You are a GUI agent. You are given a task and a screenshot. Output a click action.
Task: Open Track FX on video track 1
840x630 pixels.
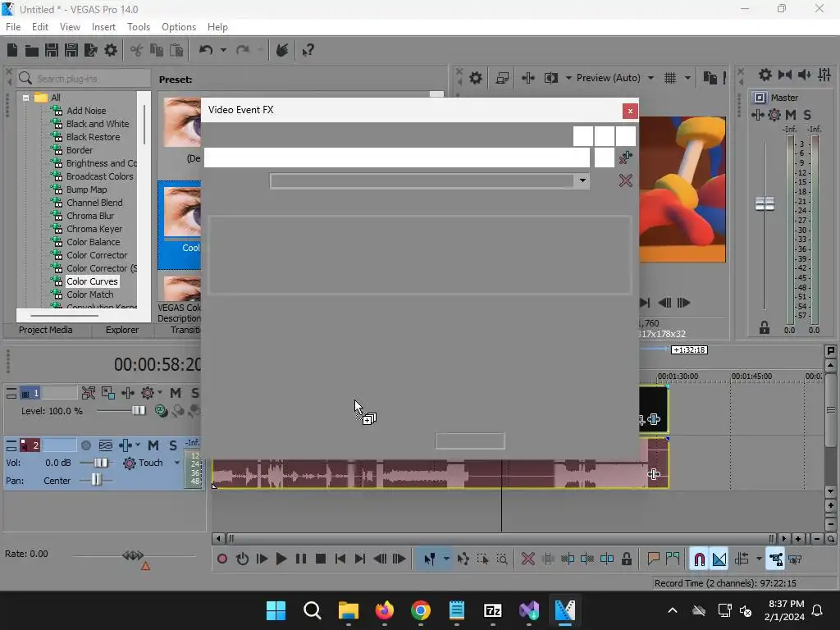[127, 393]
